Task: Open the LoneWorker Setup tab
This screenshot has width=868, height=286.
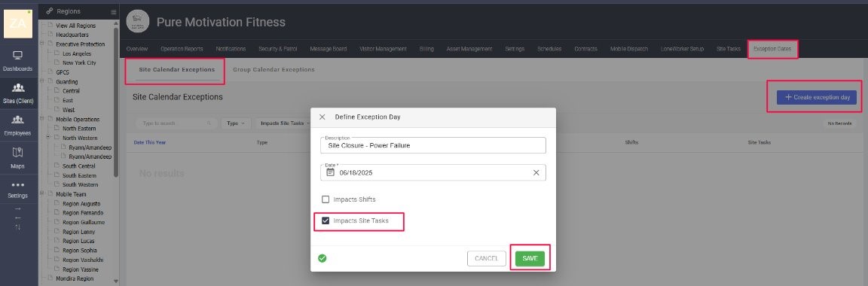Action: (682, 49)
